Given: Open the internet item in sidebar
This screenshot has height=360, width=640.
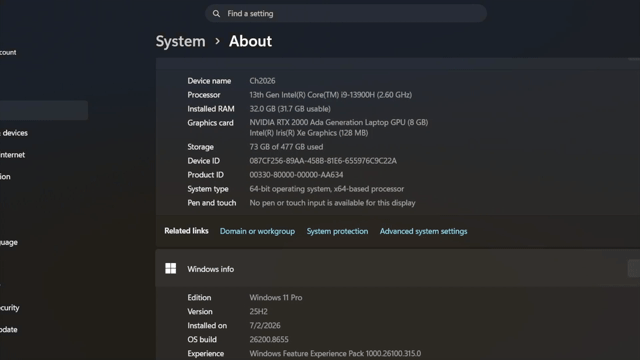Looking at the screenshot, I should pos(12,155).
